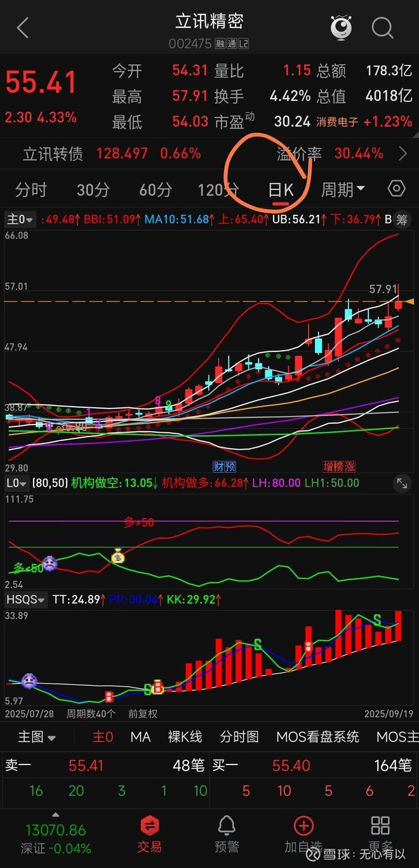Tap the 融 margin trading badge

point(220,44)
